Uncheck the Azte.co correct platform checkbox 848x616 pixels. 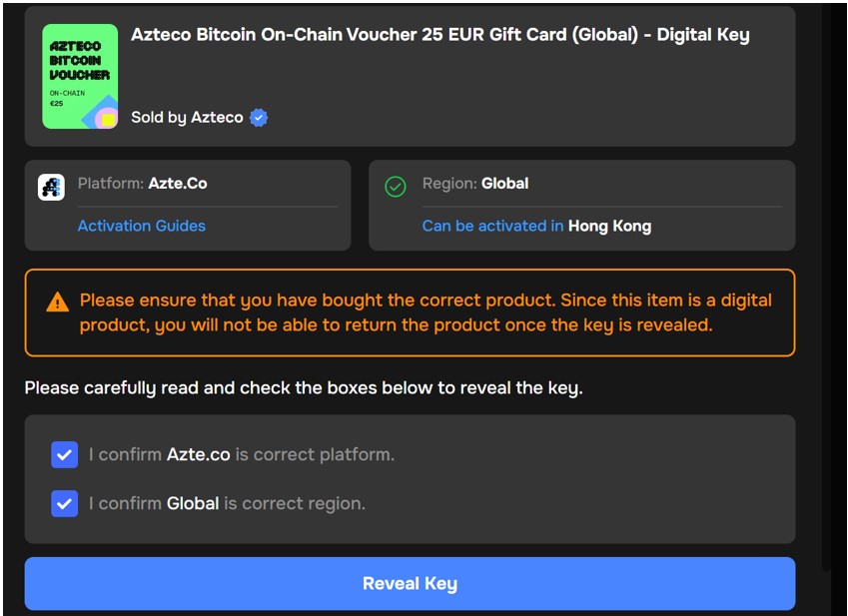(x=64, y=455)
